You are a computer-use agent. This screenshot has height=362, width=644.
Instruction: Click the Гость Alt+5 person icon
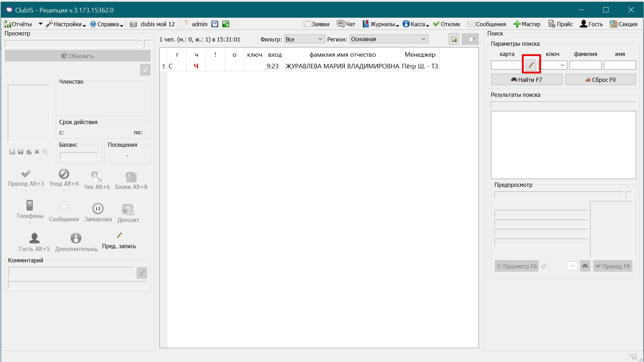click(x=34, y=238)
